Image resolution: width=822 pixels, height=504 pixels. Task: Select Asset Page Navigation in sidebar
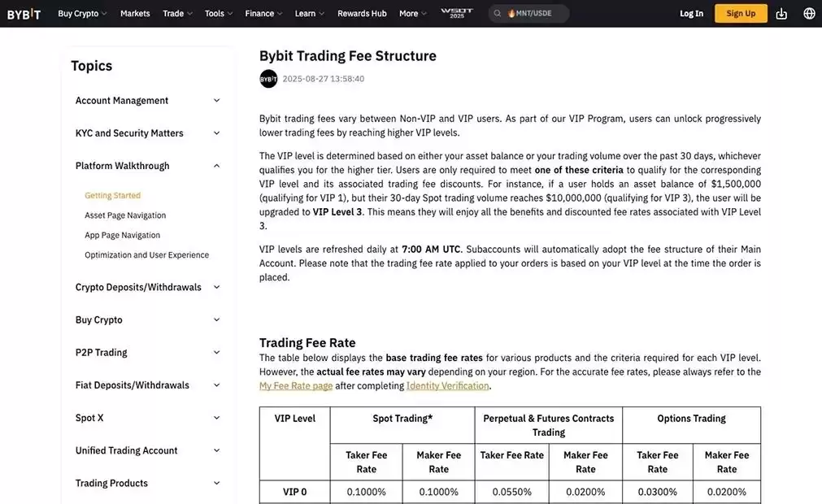pyautogui.click(x=125, y=215)
